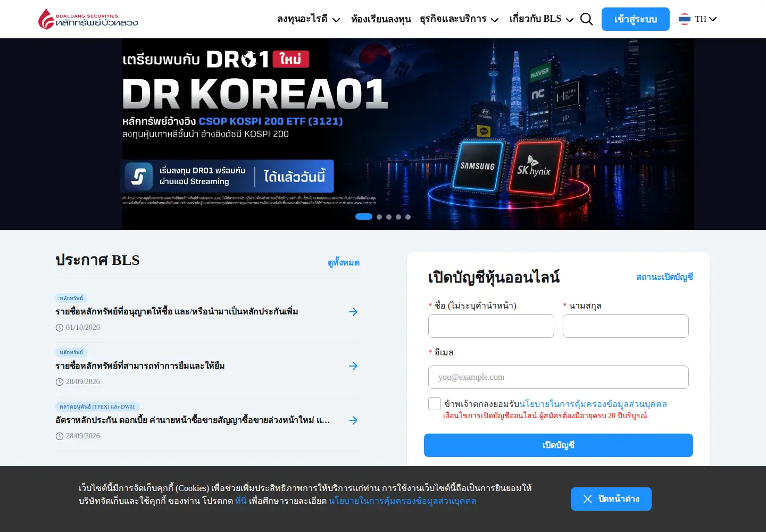Open privacy policy link in cookie banner

coord(403,501)
